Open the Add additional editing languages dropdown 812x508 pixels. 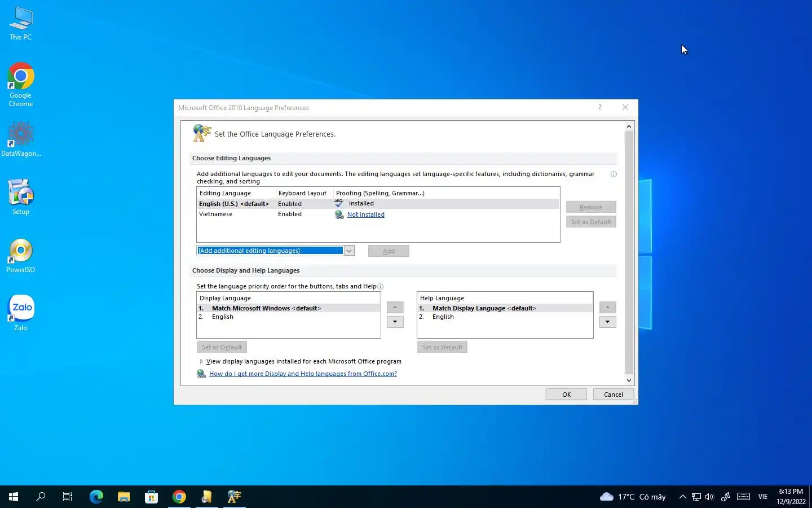tap(349, 251)
